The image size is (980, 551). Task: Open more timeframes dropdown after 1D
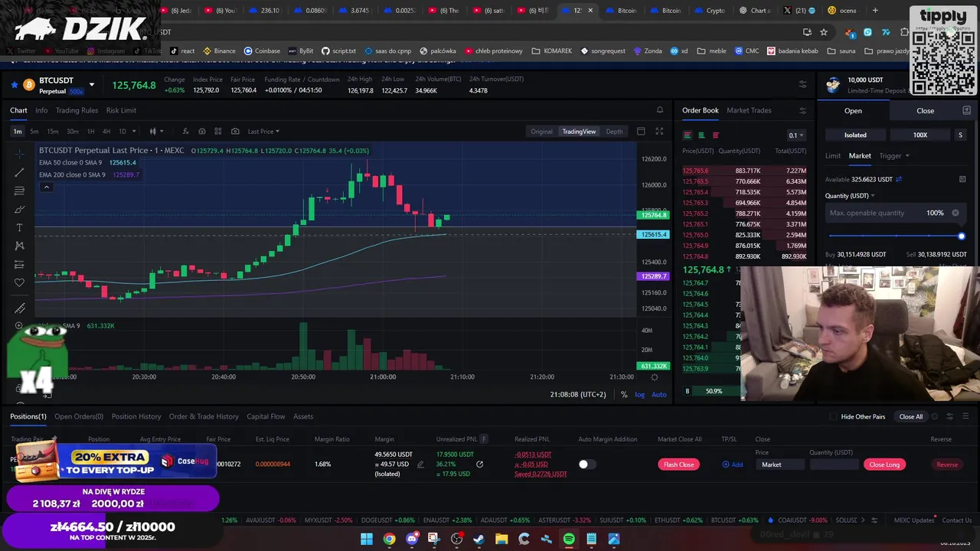point(134,132)
